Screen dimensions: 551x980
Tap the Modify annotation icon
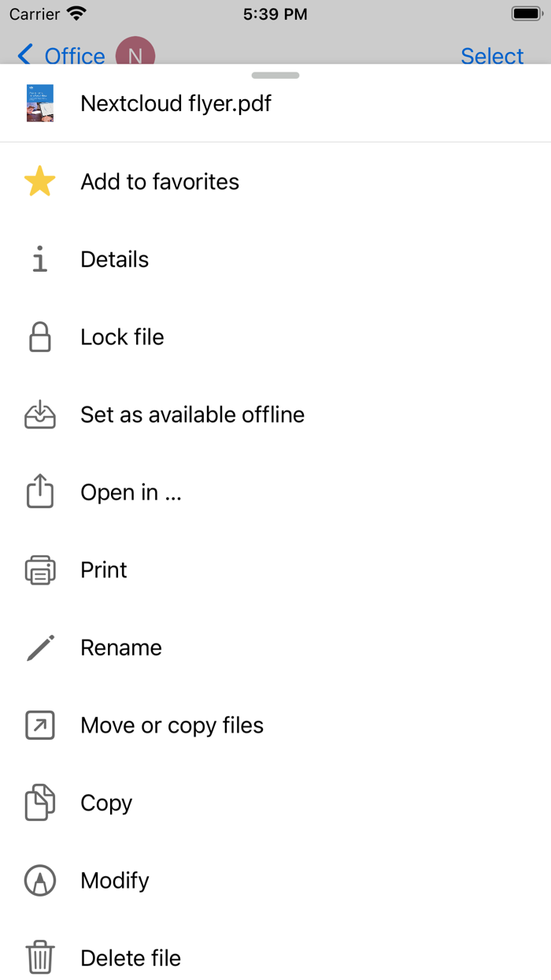click(39, 880)
